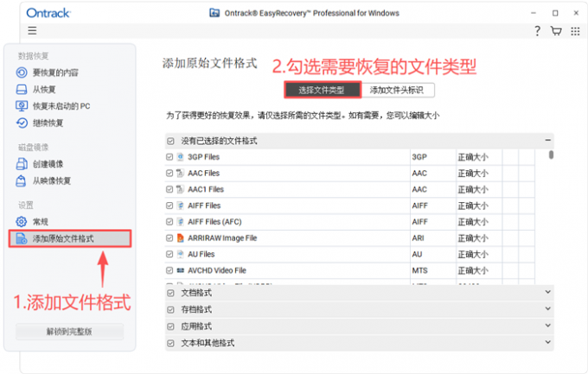
Task: Select 继续恢复 menu item
Action: [48, 123]
